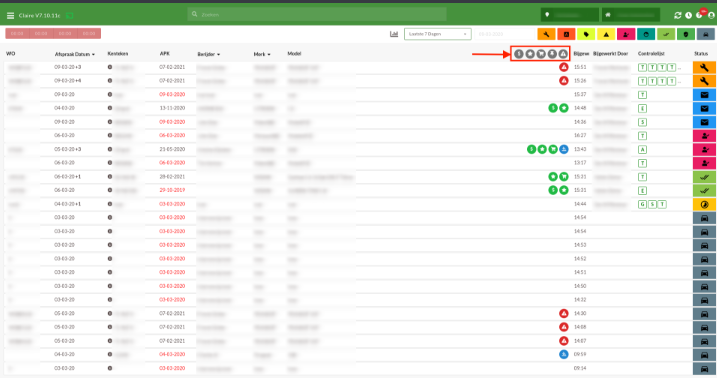Click red warning icon on 15:51 row
The width and height of the screenshot is (717, 378).
tap(564, 67)
